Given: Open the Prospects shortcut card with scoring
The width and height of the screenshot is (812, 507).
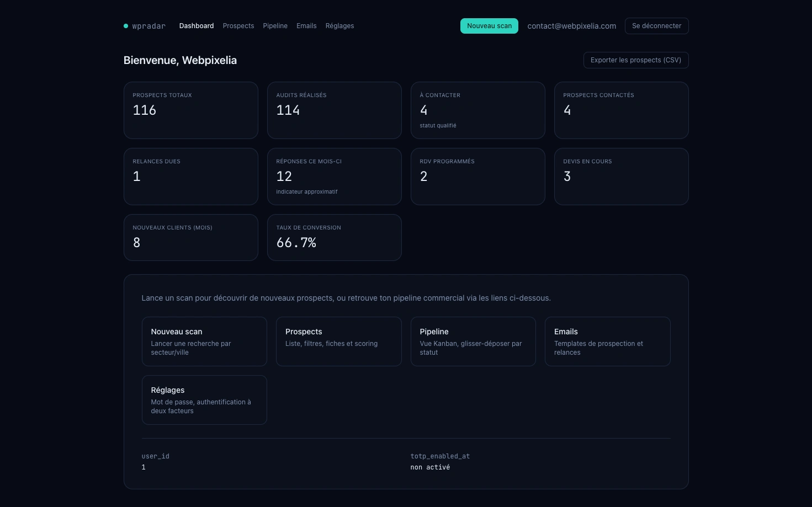Looking at the screenshot, I should point(339,341).
